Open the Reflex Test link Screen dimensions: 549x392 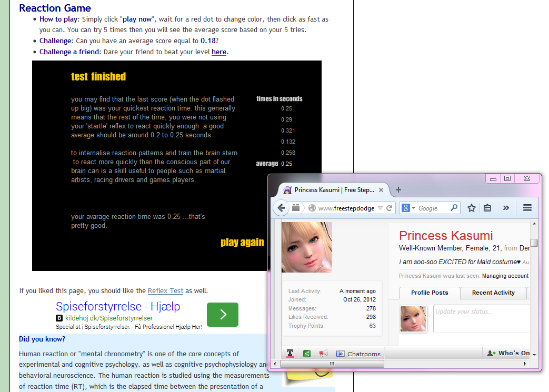tap(165, 291)
